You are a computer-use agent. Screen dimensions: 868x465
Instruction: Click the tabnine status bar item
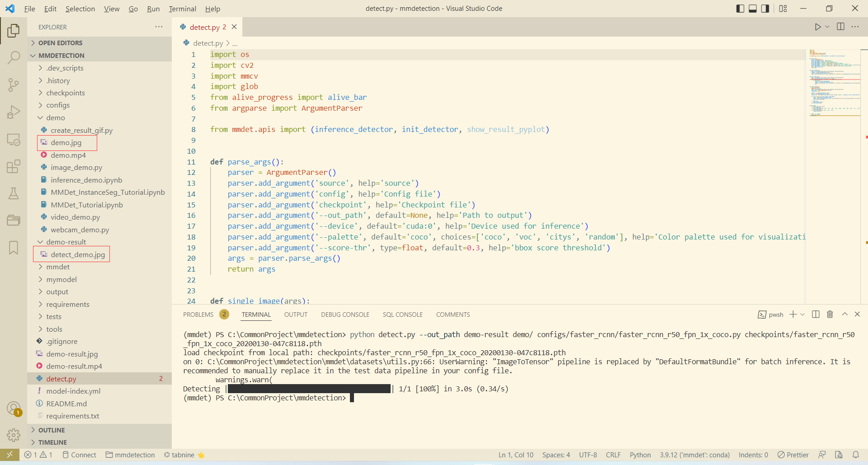click(184, 455)
